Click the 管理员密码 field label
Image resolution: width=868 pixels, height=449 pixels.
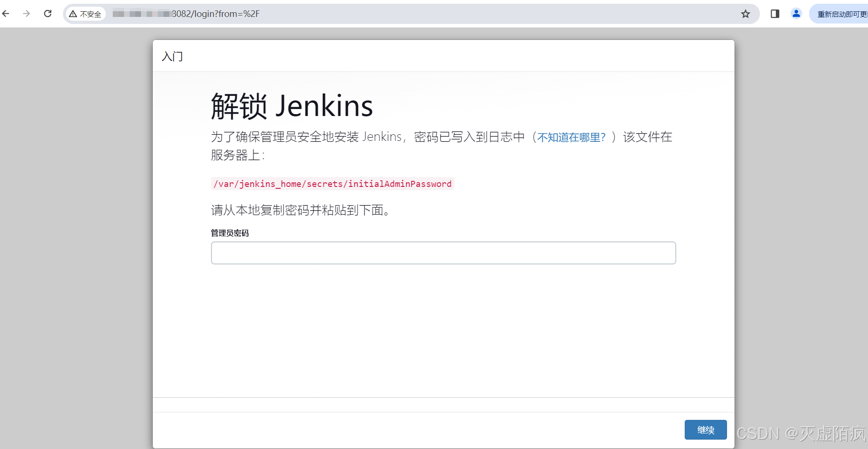[x=230, y=233]
